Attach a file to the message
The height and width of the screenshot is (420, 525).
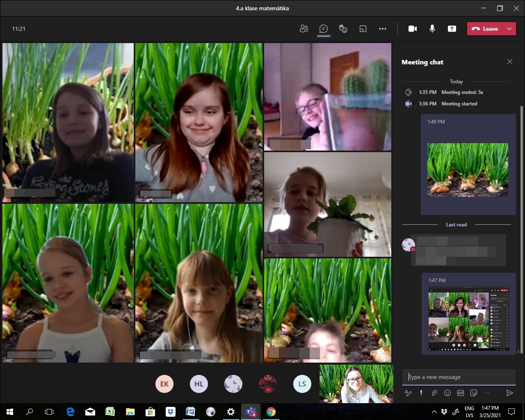point(434,393)
